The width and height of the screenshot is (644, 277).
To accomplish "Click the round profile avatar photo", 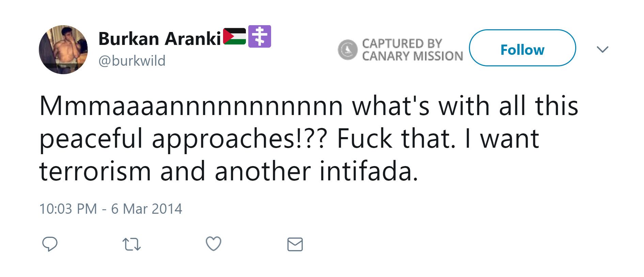I will (x=63, y=50).
